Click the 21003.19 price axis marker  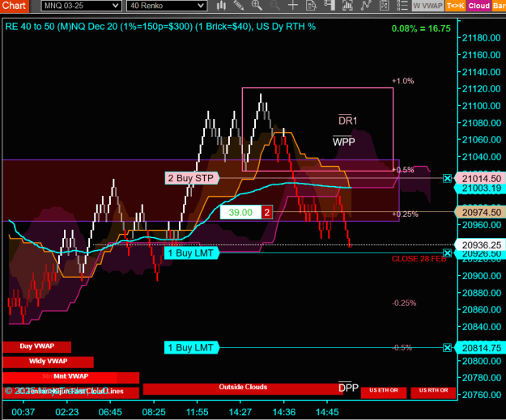click(x=480, y=189)
